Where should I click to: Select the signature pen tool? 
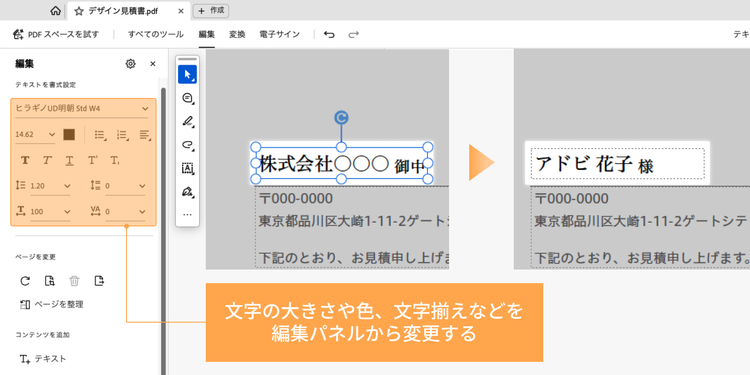point(188,192)
